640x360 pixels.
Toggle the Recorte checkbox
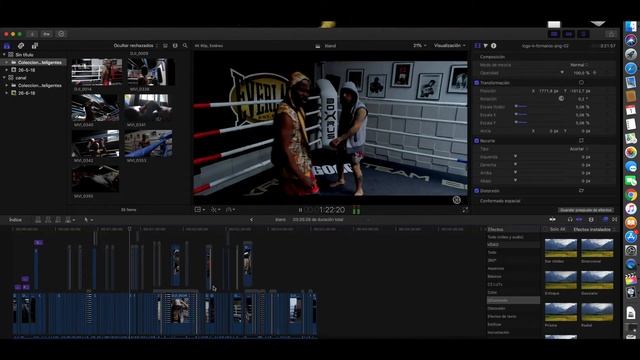point(476,141)
